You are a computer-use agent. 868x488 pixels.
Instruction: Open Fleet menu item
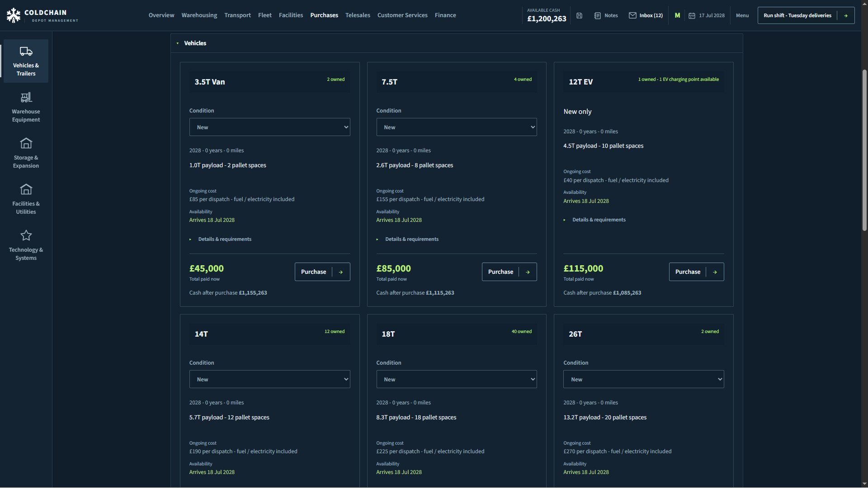click(265, 15)
